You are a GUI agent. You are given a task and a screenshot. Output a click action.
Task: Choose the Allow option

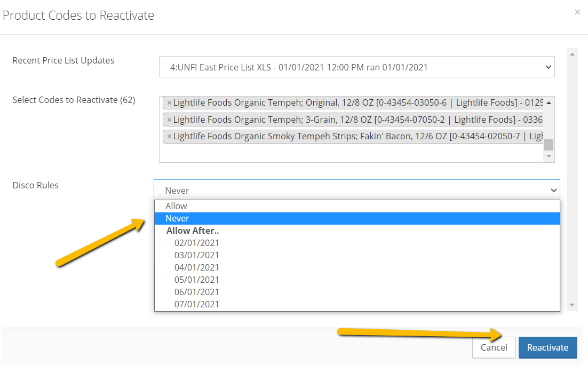coord(176,206)
